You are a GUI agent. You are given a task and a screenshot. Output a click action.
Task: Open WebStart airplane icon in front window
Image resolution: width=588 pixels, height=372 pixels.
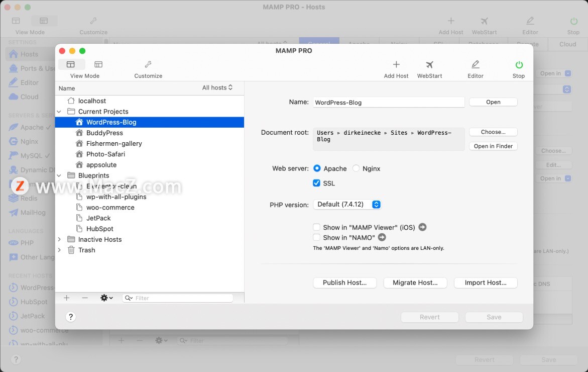click(429, 64)
